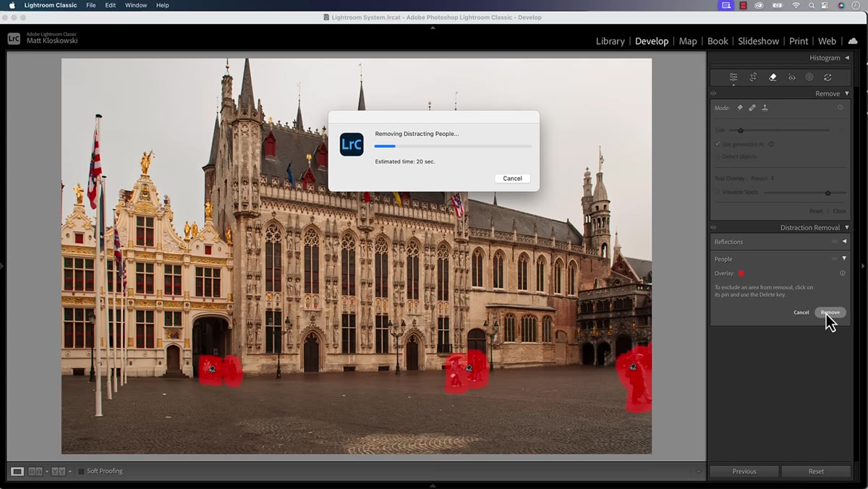The image size is (868, 489).
Task: Open help icon next to Mode
Action: (x=841, y=108)
